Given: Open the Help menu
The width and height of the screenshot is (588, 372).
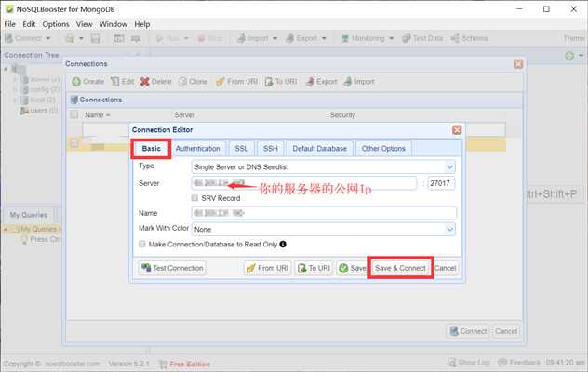Looking at the screenshot, I should (142, 24).
